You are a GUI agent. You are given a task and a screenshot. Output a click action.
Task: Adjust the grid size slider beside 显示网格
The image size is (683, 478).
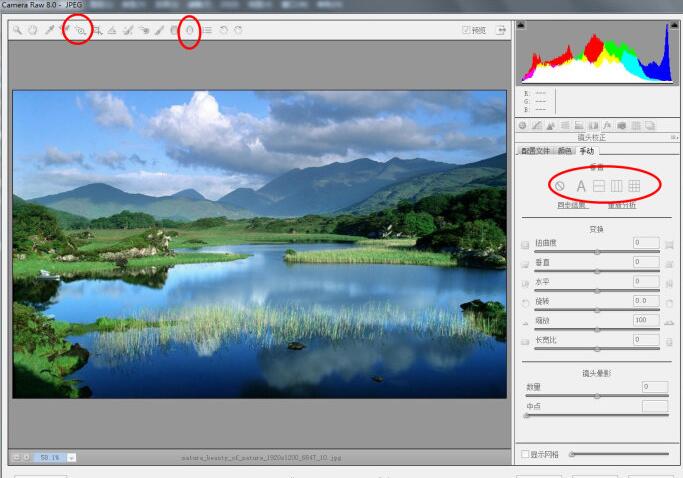[x=620, y=454]
